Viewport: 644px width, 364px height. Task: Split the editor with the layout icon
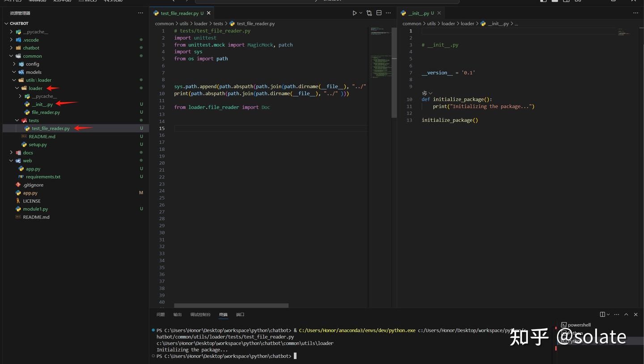point(379,13)
